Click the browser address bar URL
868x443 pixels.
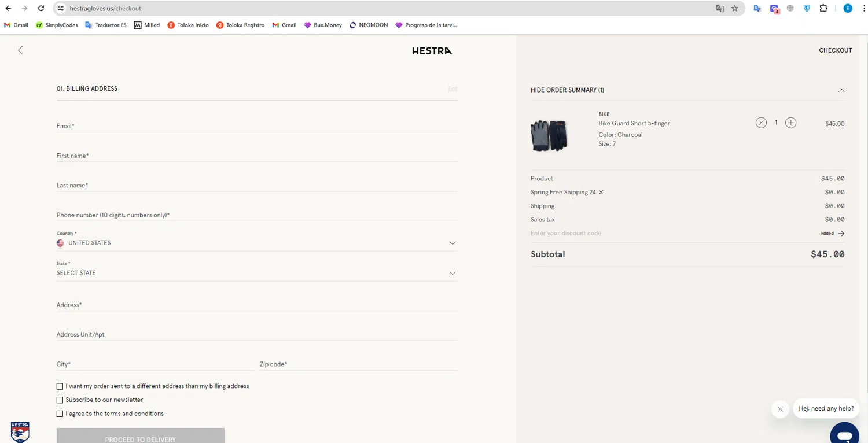coord(105,9)
